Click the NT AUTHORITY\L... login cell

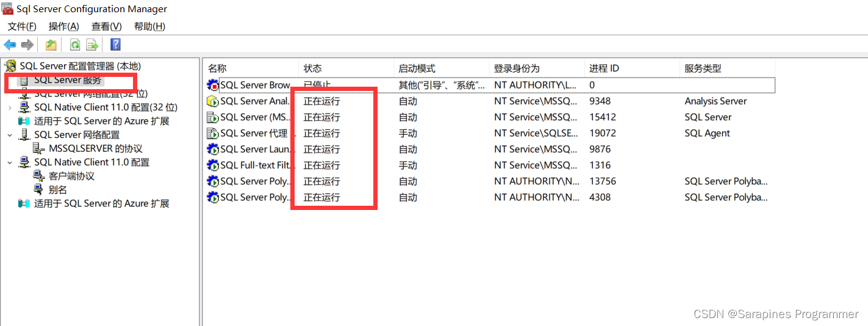coord(536,85)
